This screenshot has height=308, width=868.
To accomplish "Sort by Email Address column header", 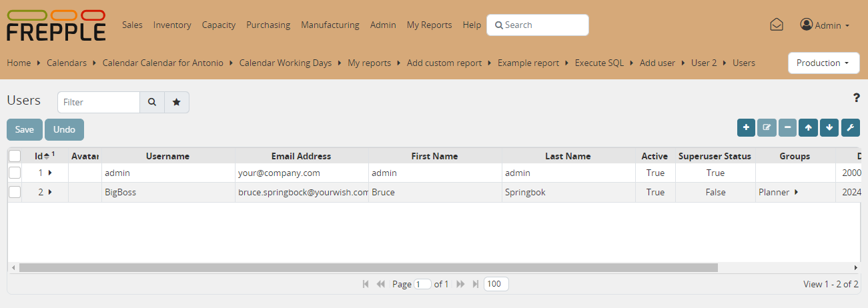I will point(301,156).
